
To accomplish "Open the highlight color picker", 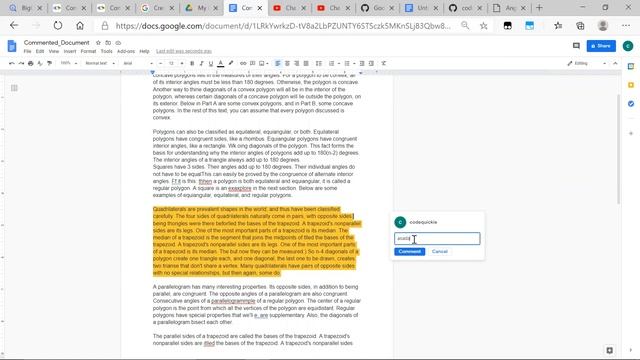I will [x=231, y=63].
